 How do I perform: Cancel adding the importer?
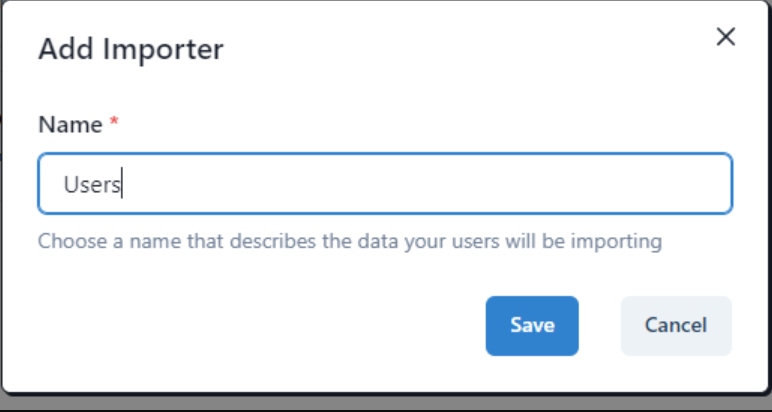coord(676,325)
